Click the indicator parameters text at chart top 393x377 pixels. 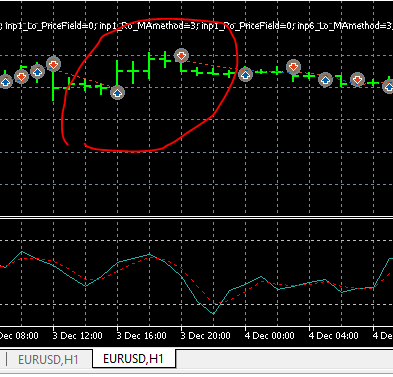196,25
